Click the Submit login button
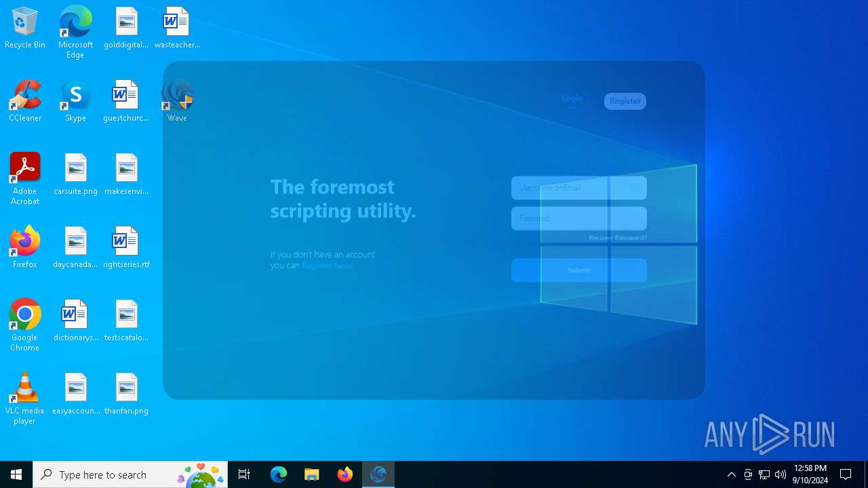Image resolution: width=868 pixels, height=488 pixels. coord(579,270)
